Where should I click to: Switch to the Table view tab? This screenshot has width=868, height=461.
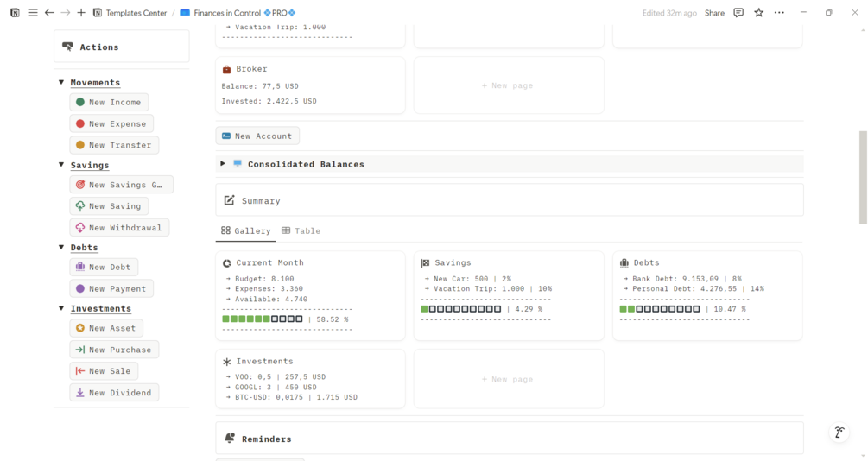[x=301, y=230]
